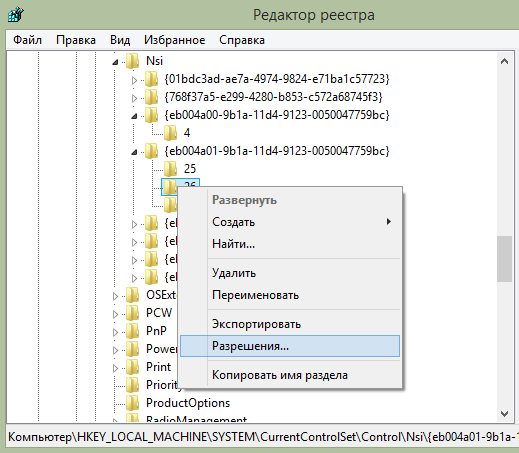Click Разрешения... in the context menu
Viewport: 519px width, 453px height.
click(x=290, y=346)
